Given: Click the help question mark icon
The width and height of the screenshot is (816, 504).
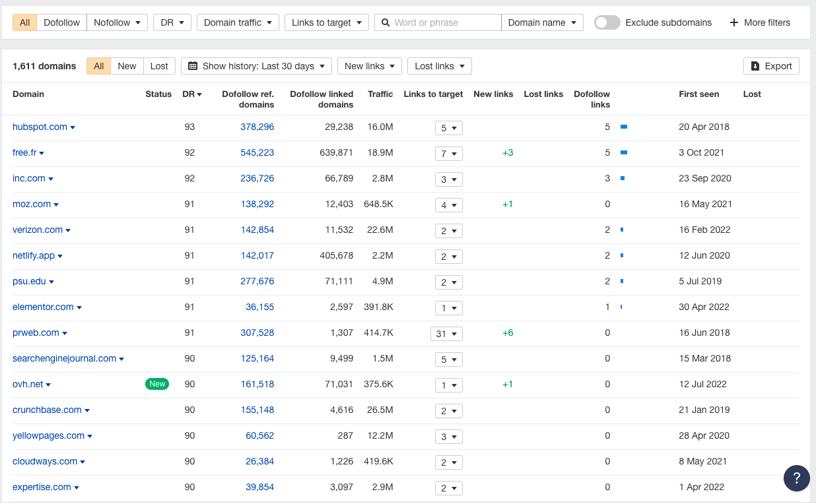Looking at the screenshot, I should 796,478.
